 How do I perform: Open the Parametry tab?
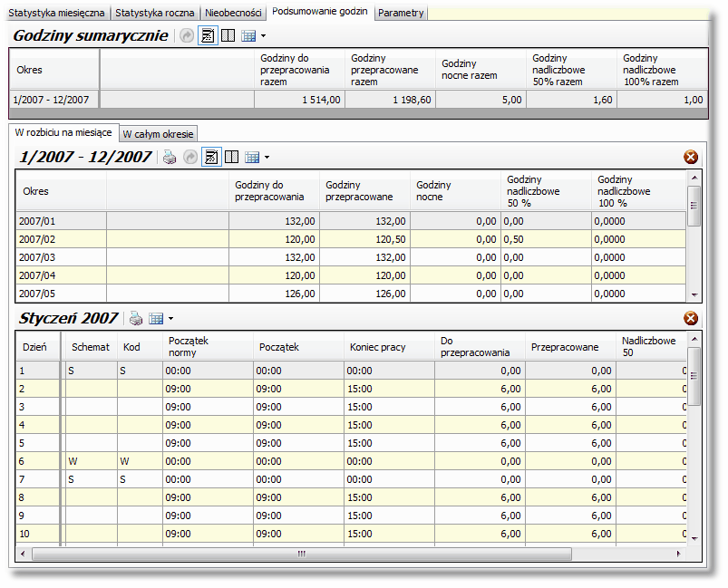click(x=401, y=13)
